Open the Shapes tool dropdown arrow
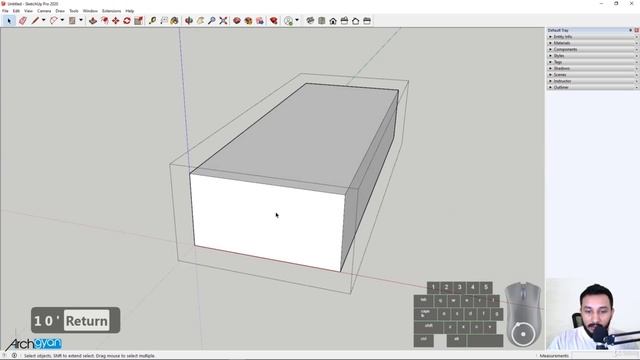The width and height of the screenshot is (640, 360). [x=81, y=20]
